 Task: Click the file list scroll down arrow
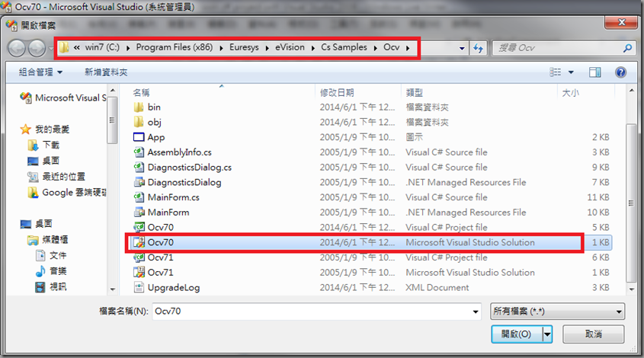[x=631, y=289]
